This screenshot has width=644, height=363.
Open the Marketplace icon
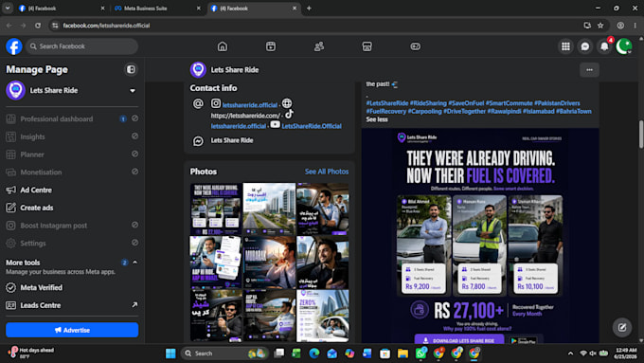coord(367,46)
